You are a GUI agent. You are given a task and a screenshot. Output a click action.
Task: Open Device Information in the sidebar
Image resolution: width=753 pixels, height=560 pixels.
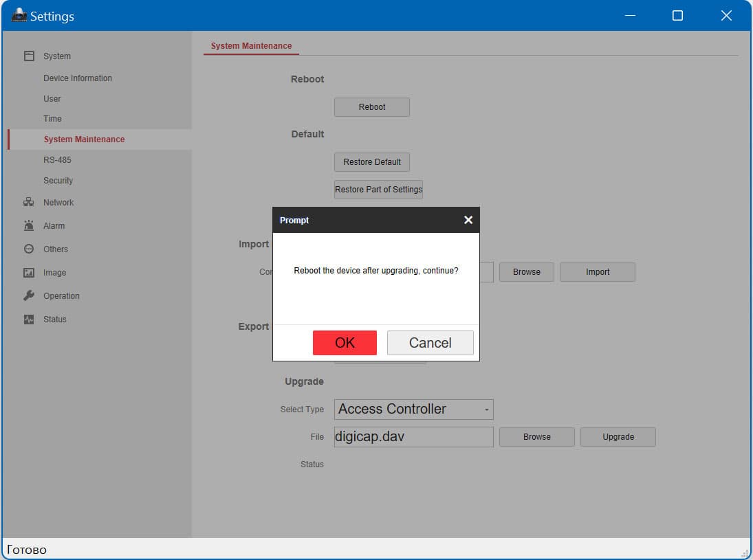pyautogui.click(x=77, y=78)
